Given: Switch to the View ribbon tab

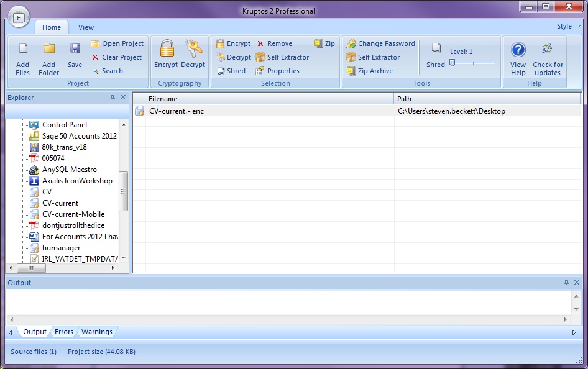Looking at the screenshot, I should coord(86,27).
